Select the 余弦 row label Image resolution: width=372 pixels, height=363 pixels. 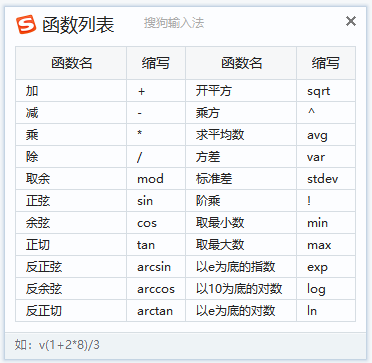tap(38, 223)
